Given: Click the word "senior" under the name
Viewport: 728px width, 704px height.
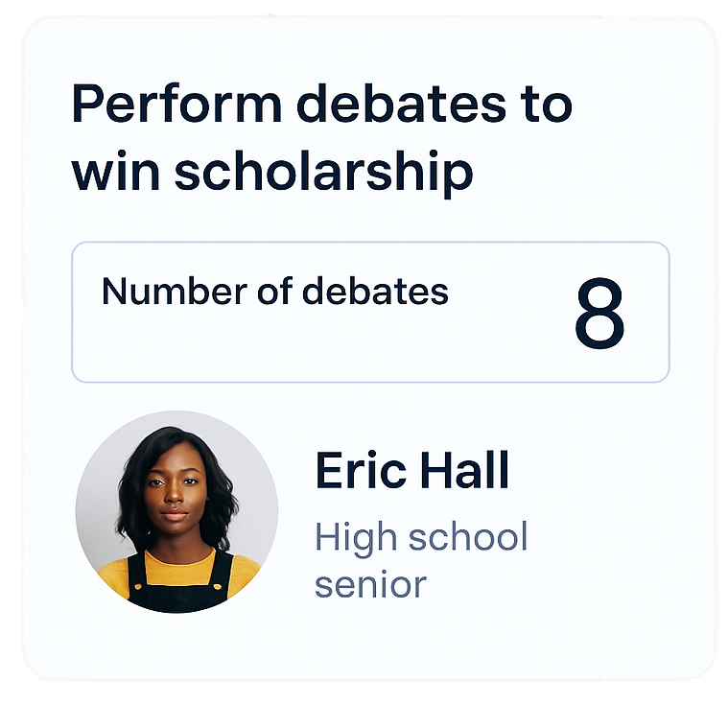Looking at the screenshot, I should pyautogui.click(x=370, y=583).
